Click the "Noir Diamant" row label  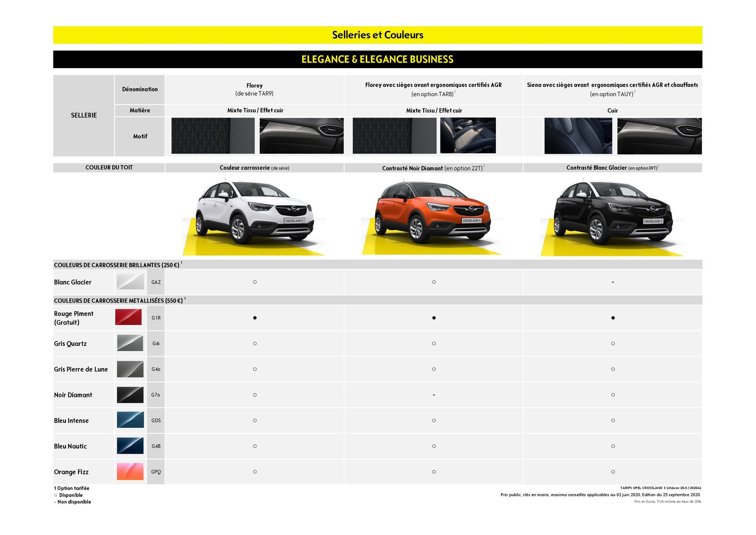pyautogui.click(x=73, y=395)
